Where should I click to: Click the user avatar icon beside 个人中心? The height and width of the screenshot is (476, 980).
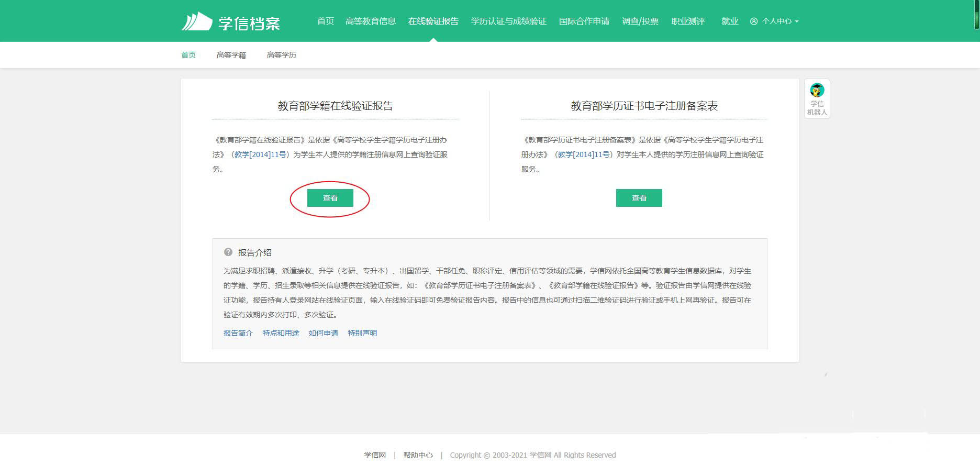[x=754, y=21]
